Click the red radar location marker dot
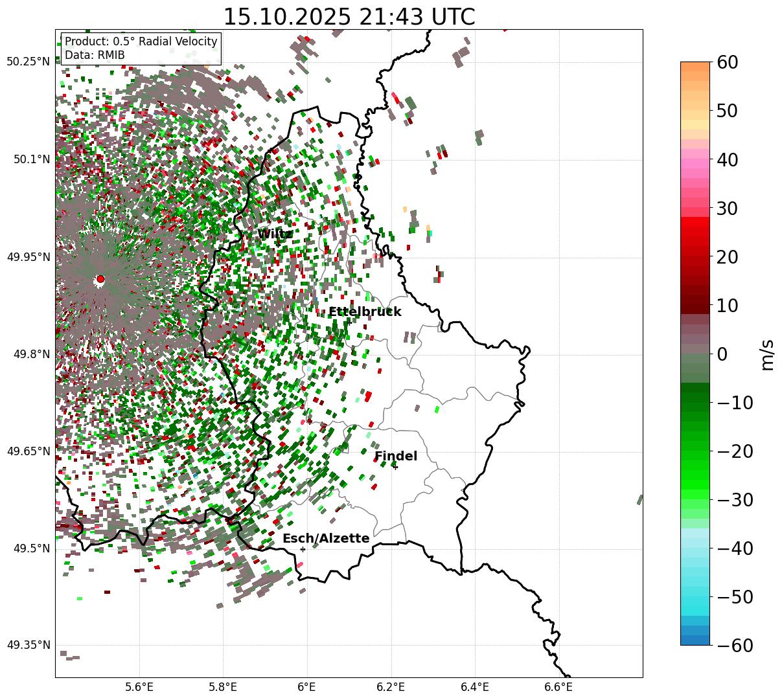 coord(100,279)
